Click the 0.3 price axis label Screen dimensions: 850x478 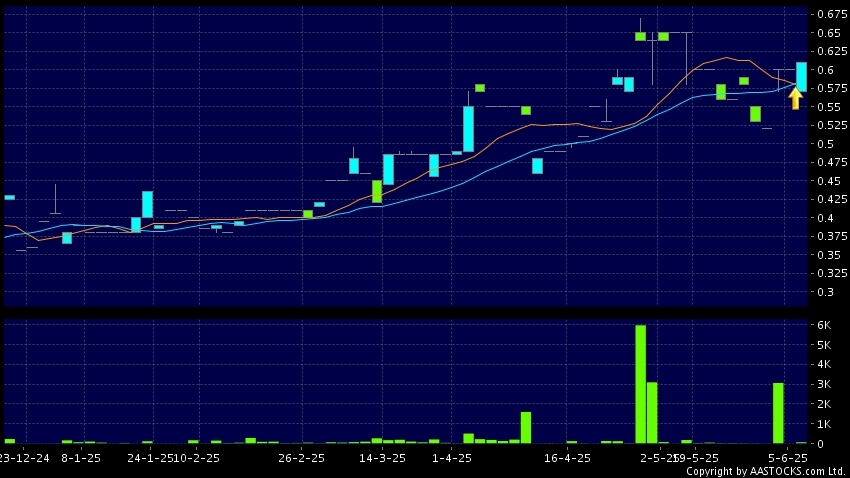click(826, 292)
